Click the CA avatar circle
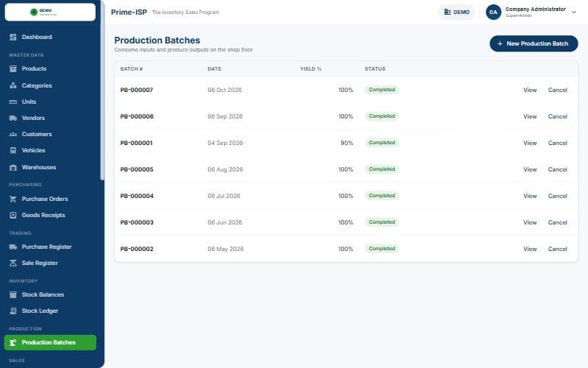Screen dimensions: 588x368 tap(493, 12)
